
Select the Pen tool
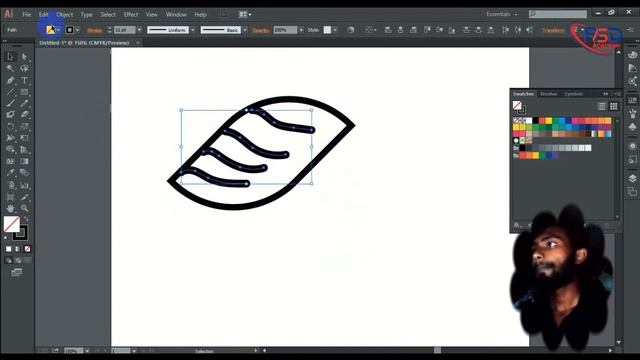11,80
